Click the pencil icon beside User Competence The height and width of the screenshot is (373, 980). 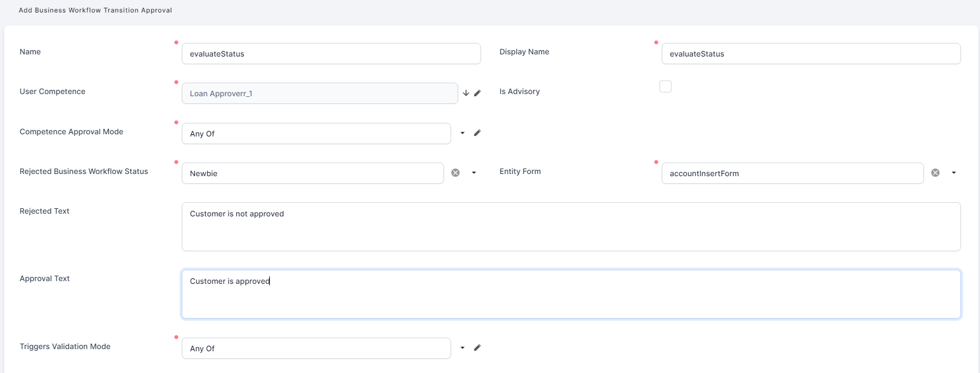(477, 93)
